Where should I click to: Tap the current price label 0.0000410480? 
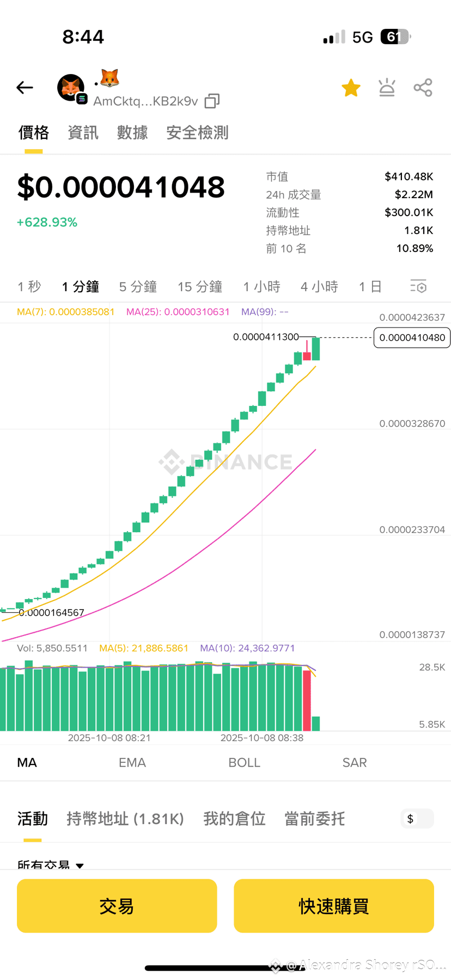[412, 337]
